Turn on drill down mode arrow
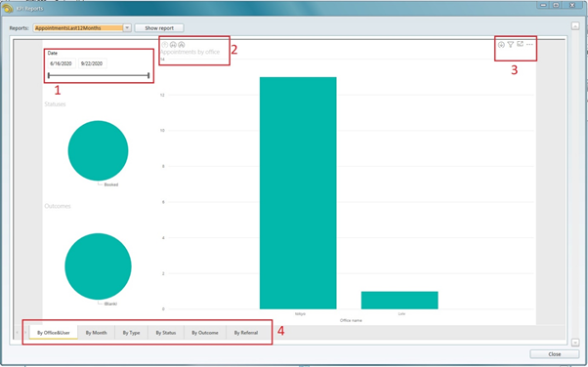The width and height of the screenshot is (588, 367). click(501, 45)
